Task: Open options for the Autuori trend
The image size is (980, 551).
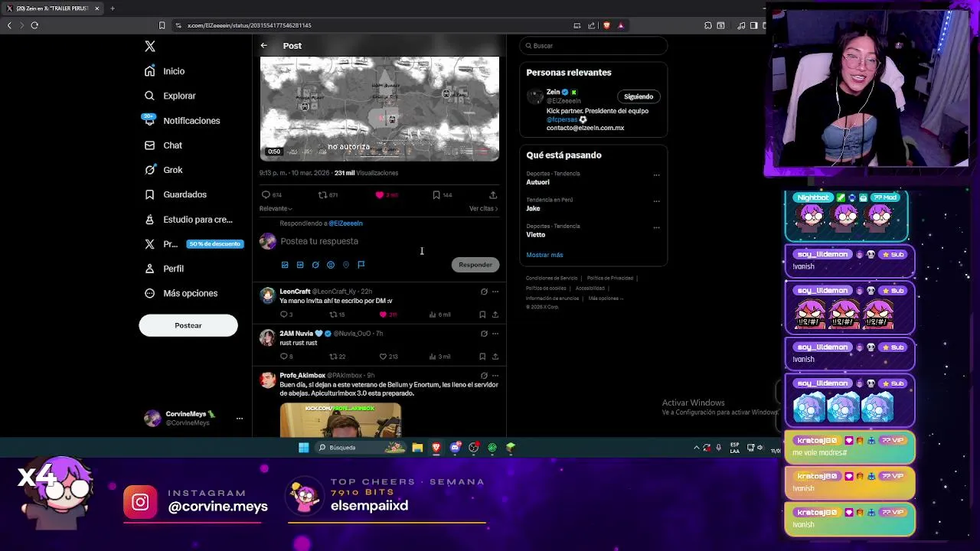Action: pos(656,175)
